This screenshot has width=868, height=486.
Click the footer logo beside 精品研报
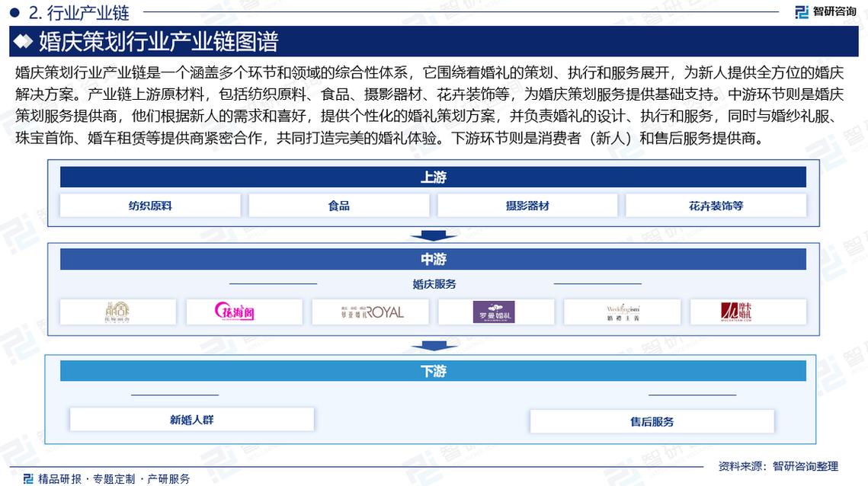pyautogui.click(x=28, y=478)
